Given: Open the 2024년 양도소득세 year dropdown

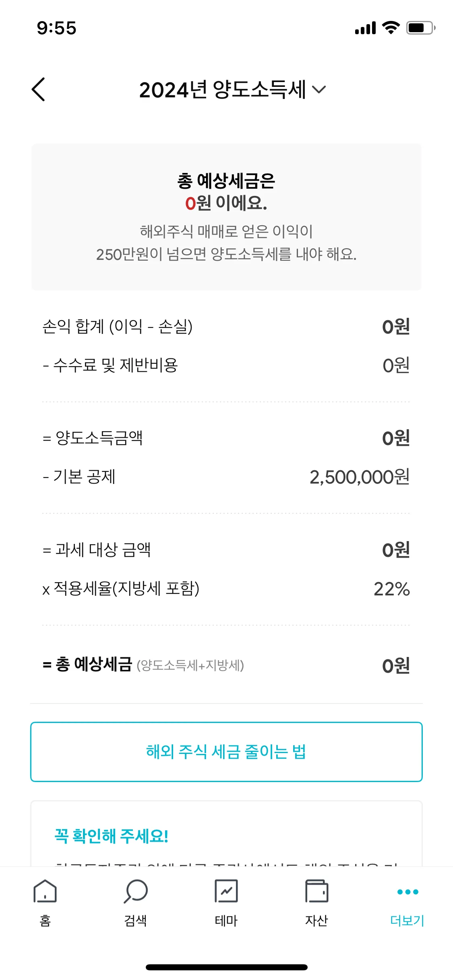Looking at the screenshot, I should [x=222, y=89].
